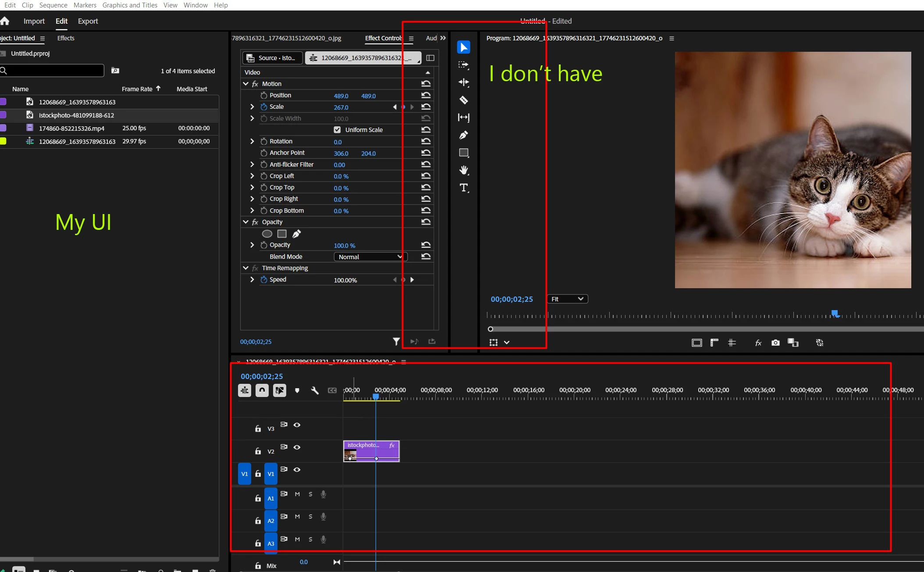Open the Blend Mode dropdown
The image size is (924, 572).
coord(370,257)
